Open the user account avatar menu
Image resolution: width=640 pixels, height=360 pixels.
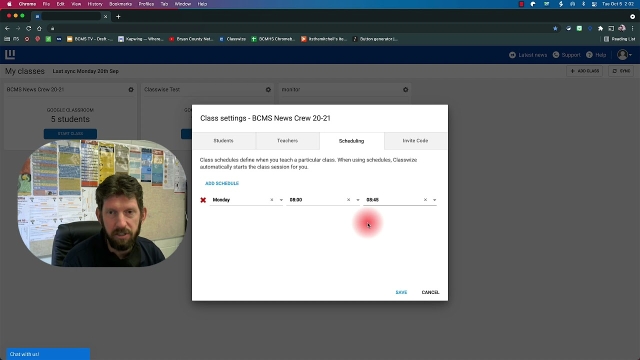(x=624, y=55)
